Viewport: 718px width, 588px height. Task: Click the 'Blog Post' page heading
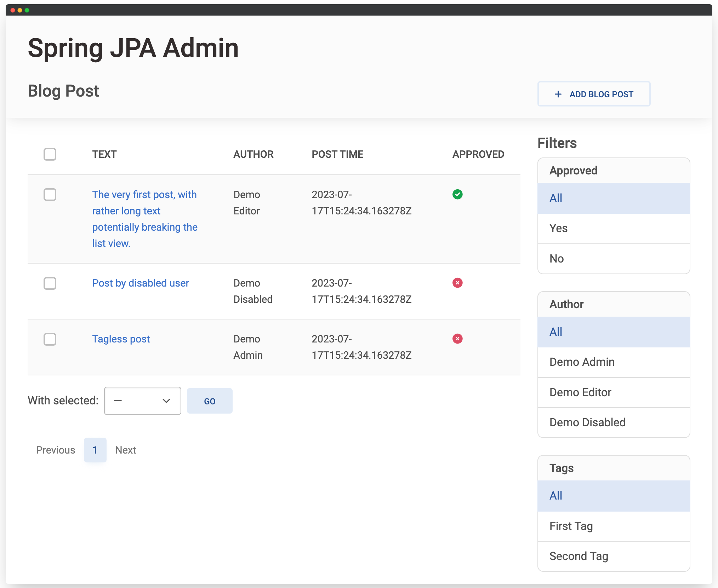pyautogui.click(x=63, y=91)
